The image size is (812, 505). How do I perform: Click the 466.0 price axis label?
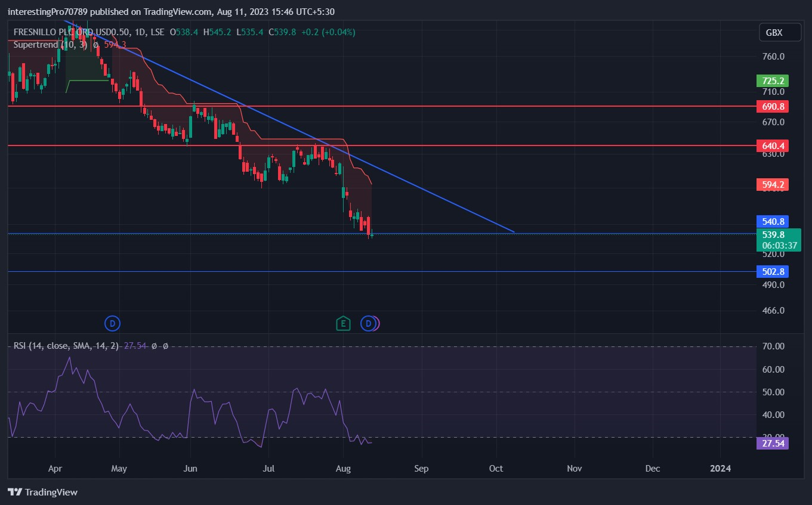(773, 311)
